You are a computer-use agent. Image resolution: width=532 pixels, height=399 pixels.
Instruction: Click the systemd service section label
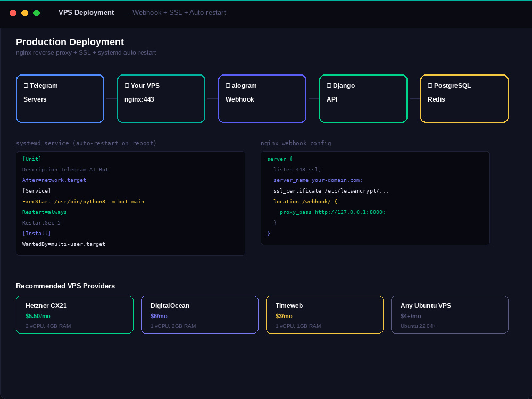86,143
